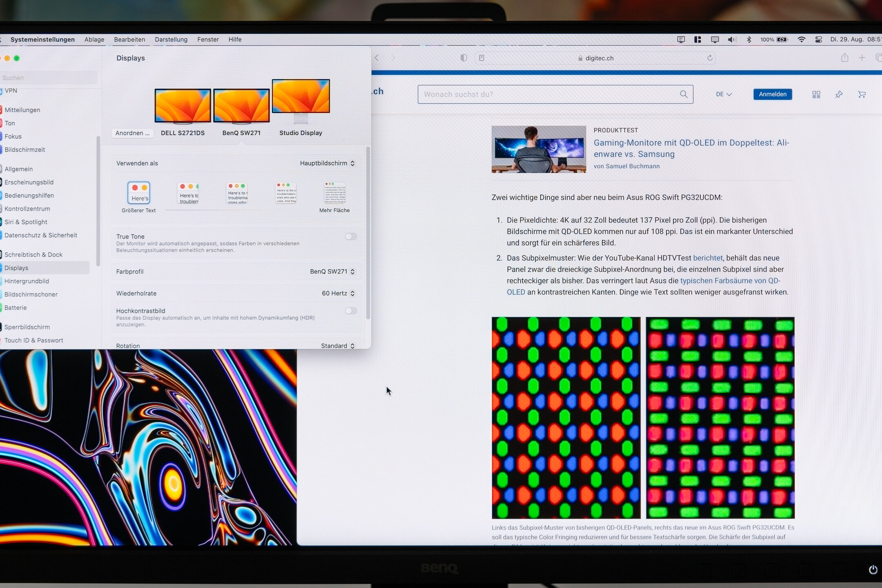Open the Systemeinstellungen menu

pos(42,40)
